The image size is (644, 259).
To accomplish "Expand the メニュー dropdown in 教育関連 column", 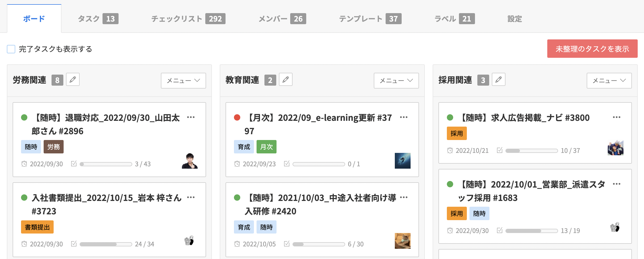I will 396,81.
